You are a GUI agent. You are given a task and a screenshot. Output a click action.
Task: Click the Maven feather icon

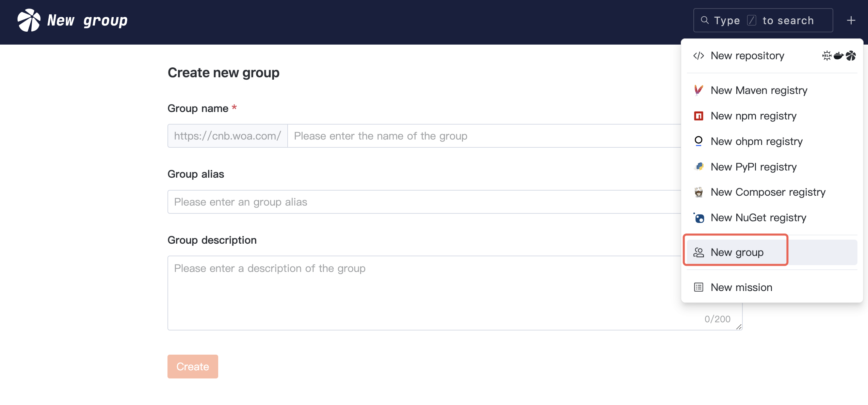click(x=698, y=90)
